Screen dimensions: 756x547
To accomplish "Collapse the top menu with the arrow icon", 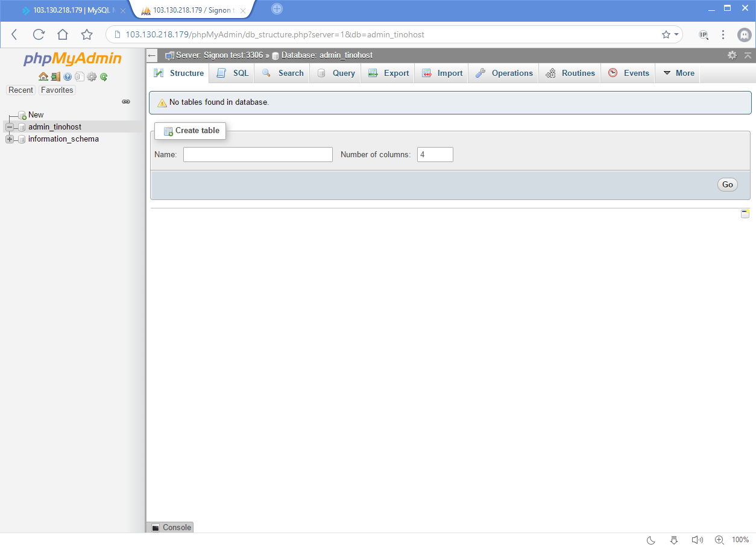I will tap(748, 54).
